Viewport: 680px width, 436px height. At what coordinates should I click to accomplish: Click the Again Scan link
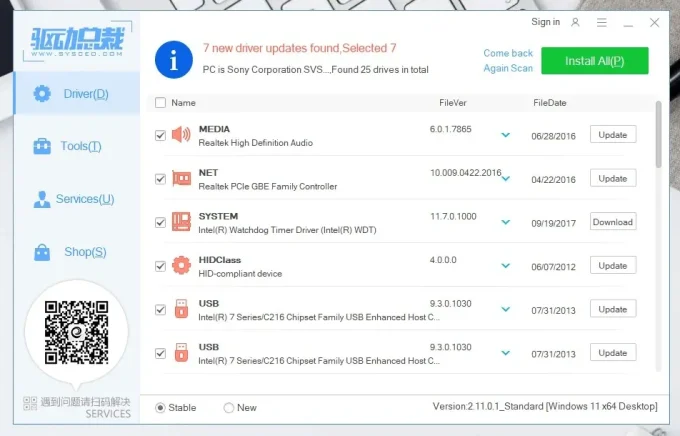point(508,68)
